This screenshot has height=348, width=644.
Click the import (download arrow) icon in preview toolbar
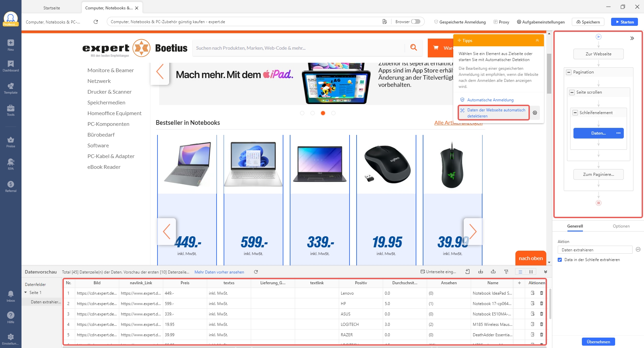click(x=480, y=272)
